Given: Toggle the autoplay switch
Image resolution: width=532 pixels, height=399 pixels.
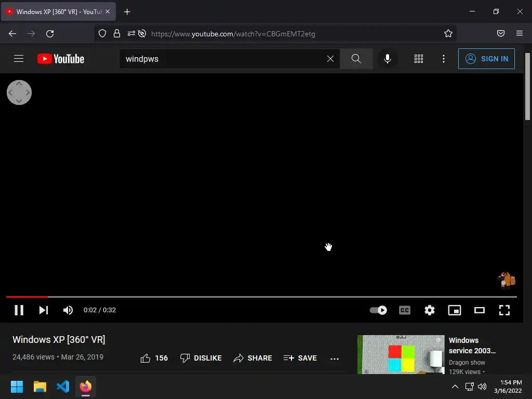Looking at the screenshot, I should coord(378,310).
